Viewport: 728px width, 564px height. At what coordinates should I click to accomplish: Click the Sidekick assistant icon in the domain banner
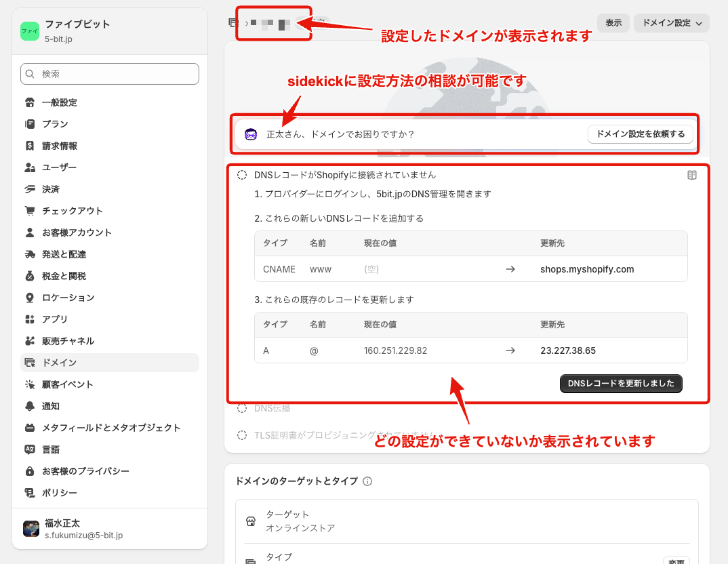251,134
